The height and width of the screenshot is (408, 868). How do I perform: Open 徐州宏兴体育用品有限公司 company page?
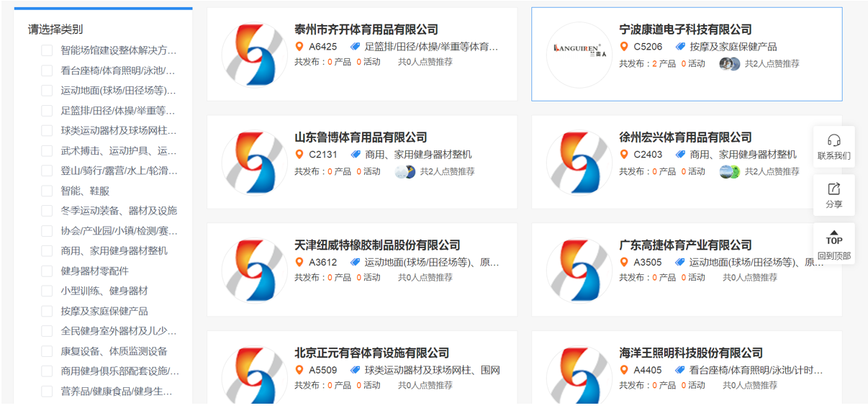click(685, 137)
